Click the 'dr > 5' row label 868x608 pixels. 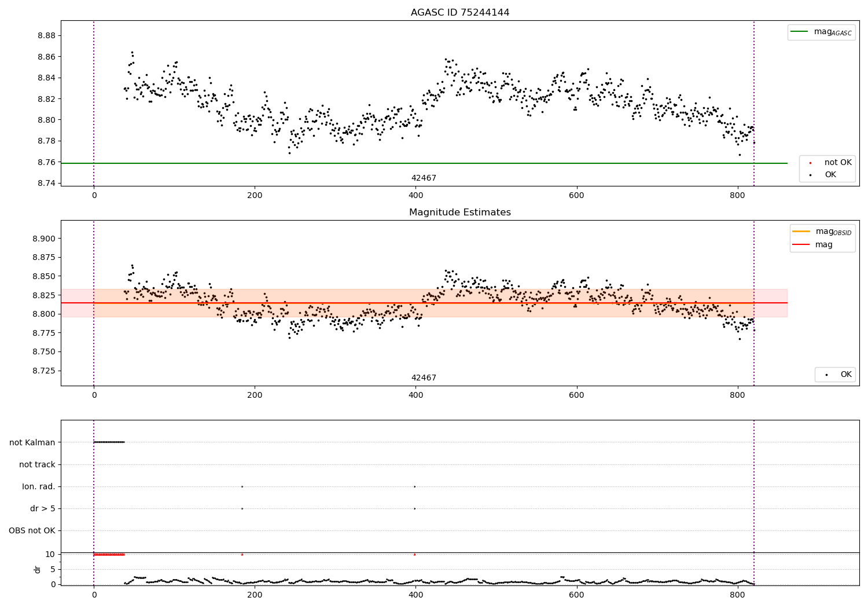[x=43, y=508]
